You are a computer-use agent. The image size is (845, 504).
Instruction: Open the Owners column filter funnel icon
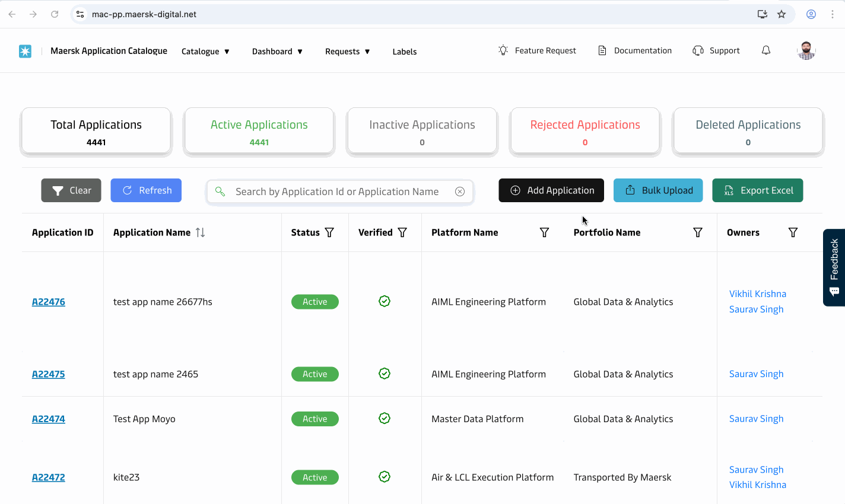point(793,232)
